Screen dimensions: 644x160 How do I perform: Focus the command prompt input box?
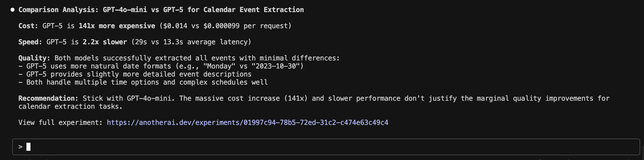[316, 147]
